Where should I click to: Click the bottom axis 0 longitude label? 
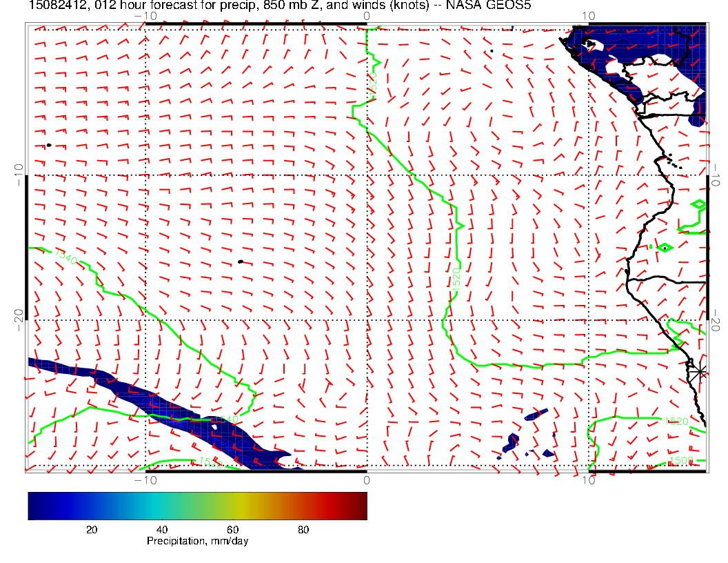(367, 480)
